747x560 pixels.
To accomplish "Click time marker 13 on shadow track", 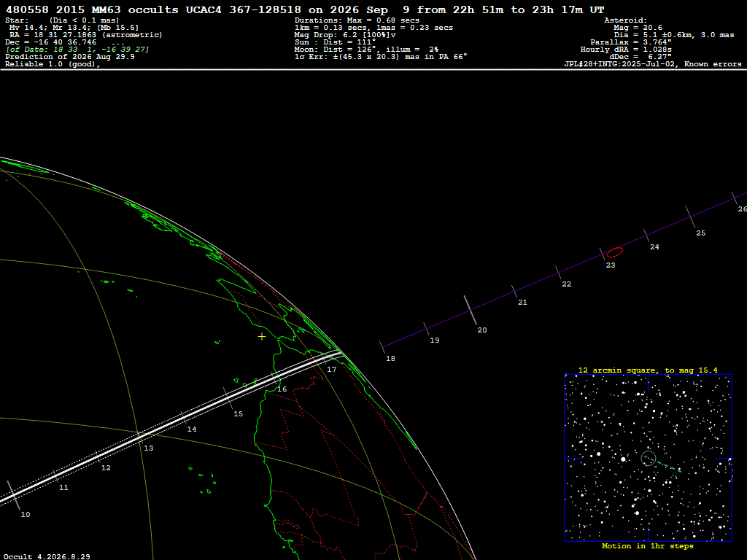I will (140, 438).
